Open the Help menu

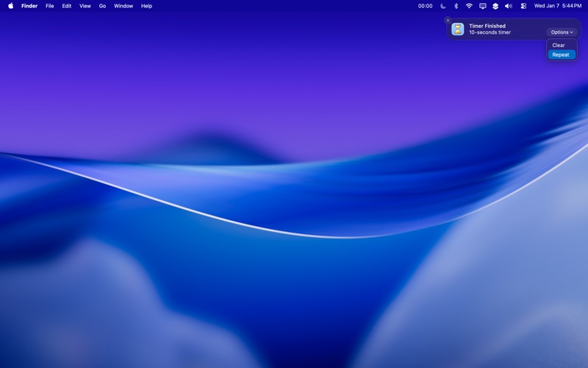tap(146, 6)
